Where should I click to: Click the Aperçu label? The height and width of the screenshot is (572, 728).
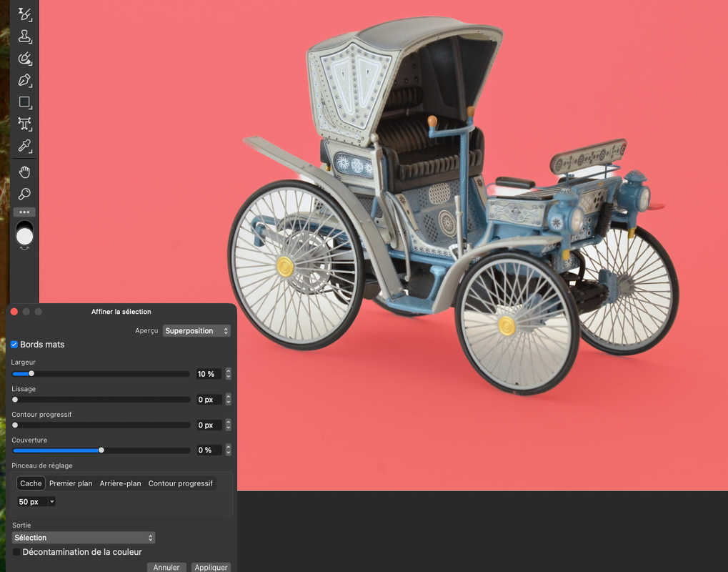(146, 331)
